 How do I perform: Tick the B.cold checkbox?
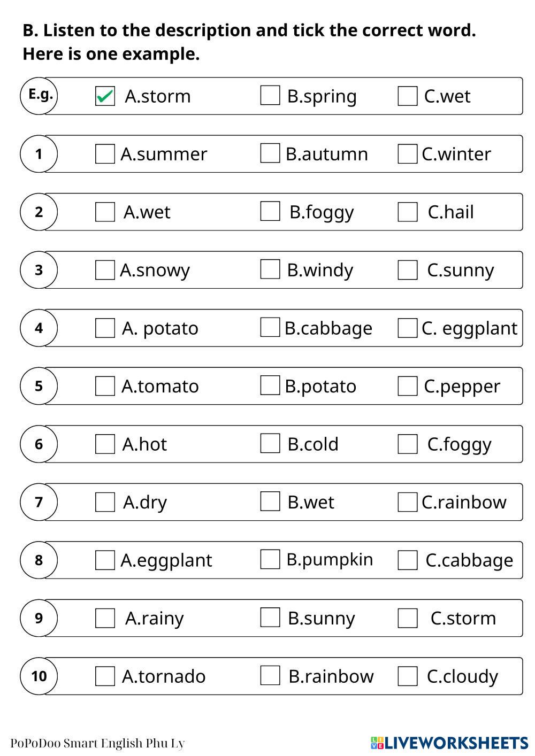[x=270, y=444]
